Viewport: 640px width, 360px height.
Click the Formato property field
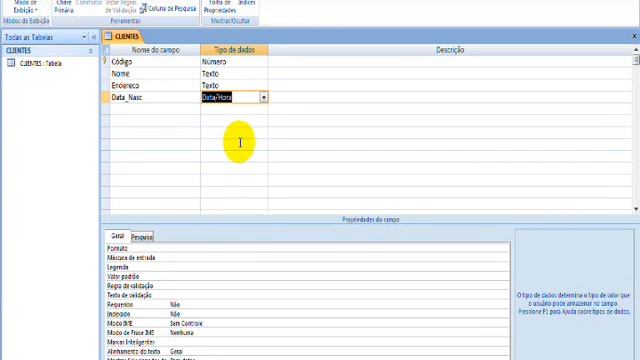click(339, 248)
